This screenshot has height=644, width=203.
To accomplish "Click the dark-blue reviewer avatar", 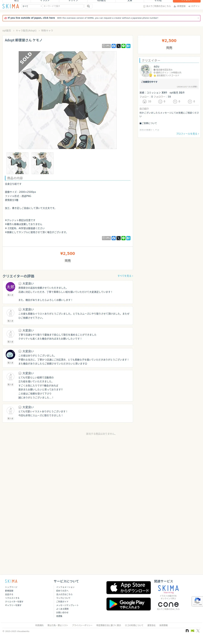I will (10, 355).
